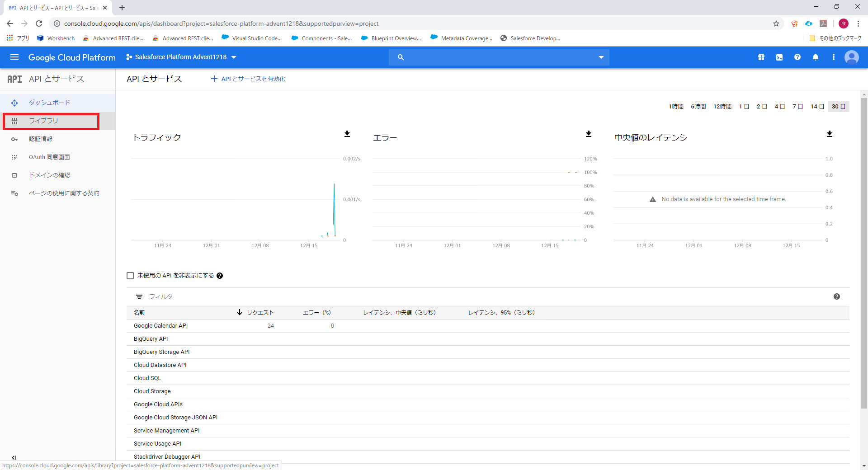Collapse the left sidebar panel

[14, 457]
